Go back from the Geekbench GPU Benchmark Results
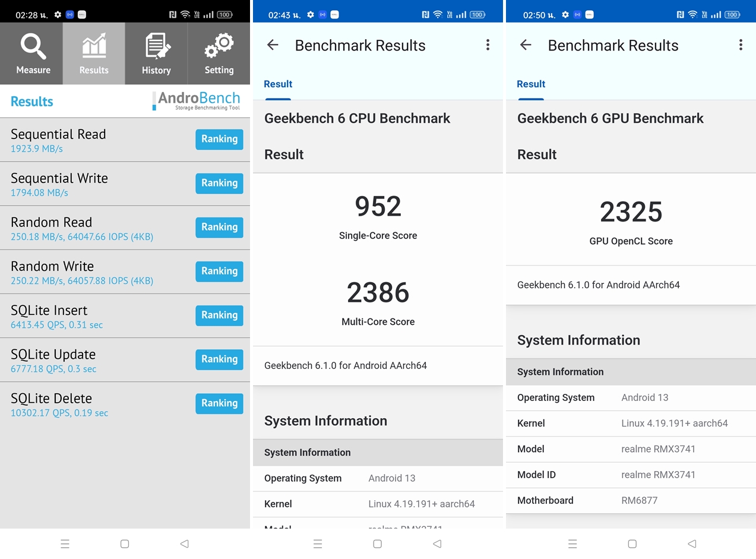 [526, 45]
